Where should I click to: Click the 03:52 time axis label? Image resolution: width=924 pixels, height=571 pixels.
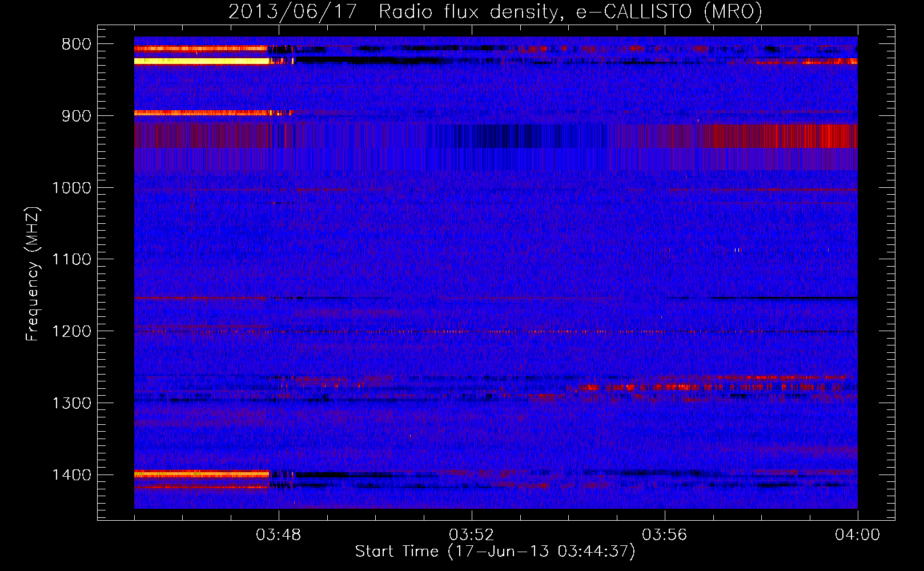471,535
